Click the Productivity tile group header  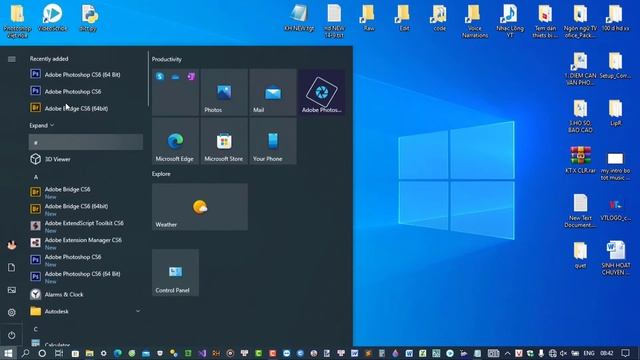coord(167,59)
